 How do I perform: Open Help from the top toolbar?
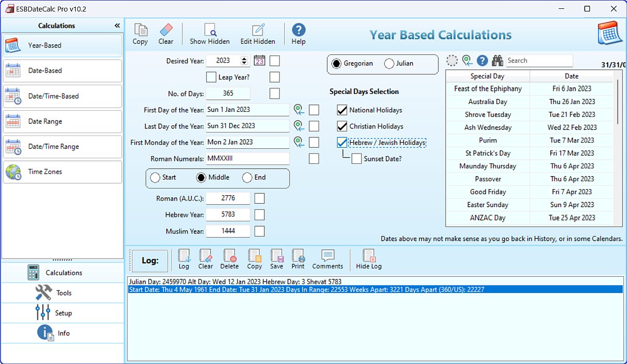click(x=298, y=34)
